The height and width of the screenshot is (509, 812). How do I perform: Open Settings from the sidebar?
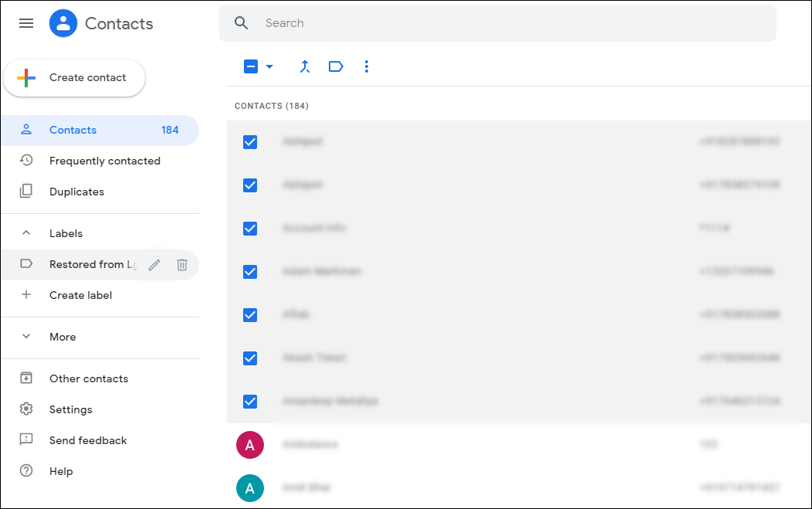[x=70, y=409]
